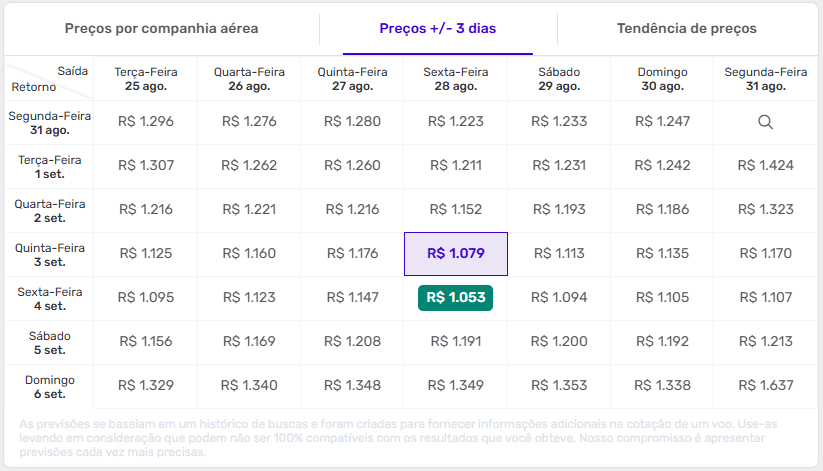Open the Preços por companhia aérea tab
823x471 pixels.
pyautogui.click(x=161, y=28)
